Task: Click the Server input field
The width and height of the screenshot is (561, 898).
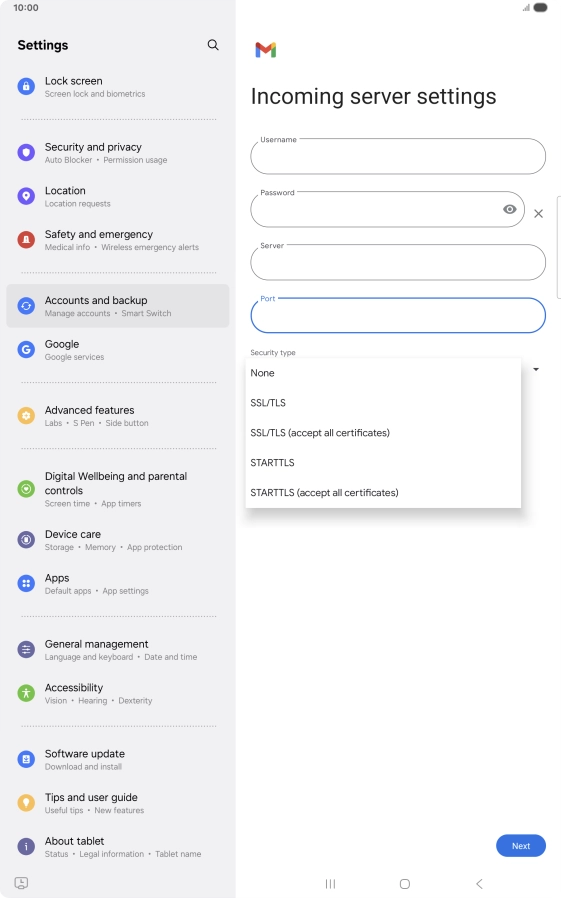Action: [x=398, y=262]
